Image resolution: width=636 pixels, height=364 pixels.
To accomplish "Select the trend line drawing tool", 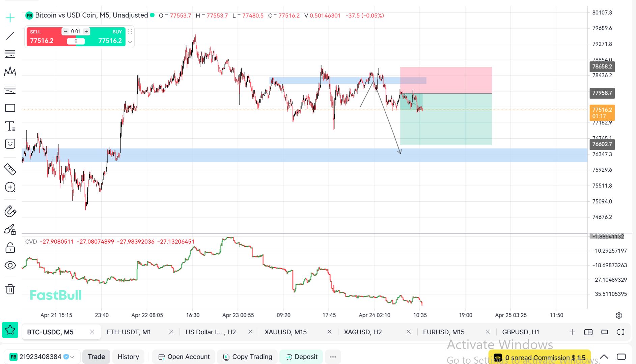I will pyautogui.click(x=10, y=36).
